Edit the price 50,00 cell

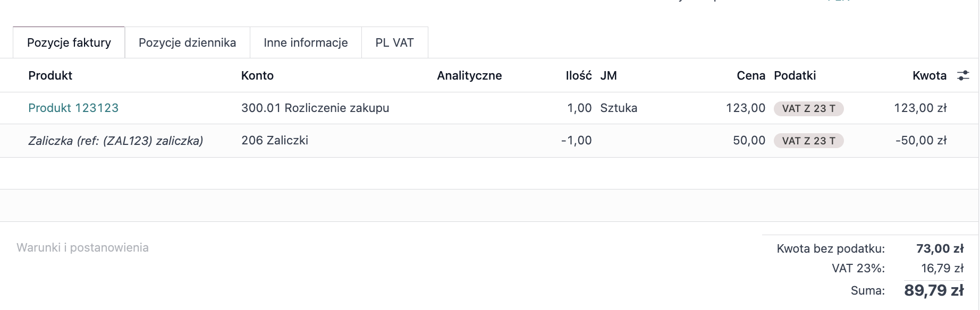(749, 140)
